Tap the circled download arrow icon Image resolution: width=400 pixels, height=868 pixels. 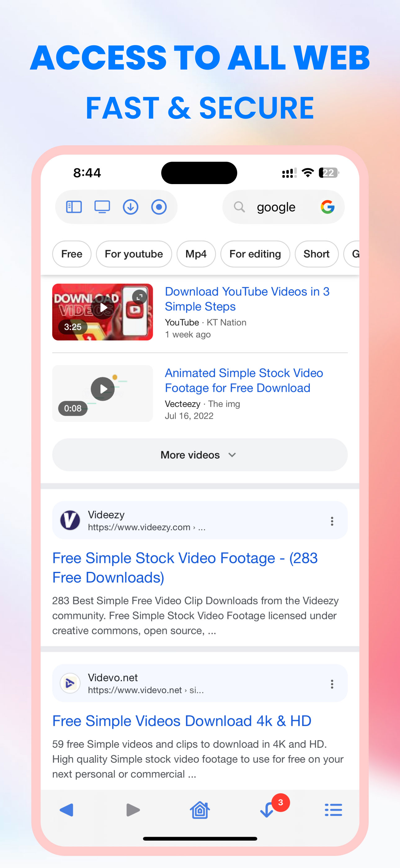(x=130, y=207)
